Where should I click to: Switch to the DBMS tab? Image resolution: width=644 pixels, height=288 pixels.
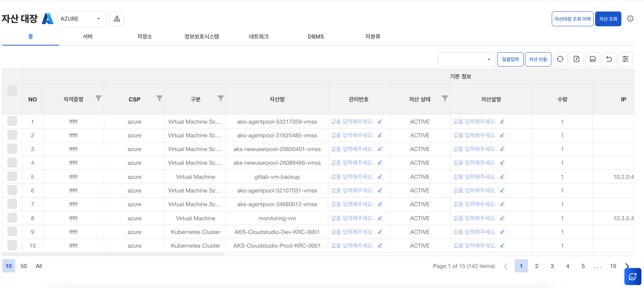pos(316,37)
